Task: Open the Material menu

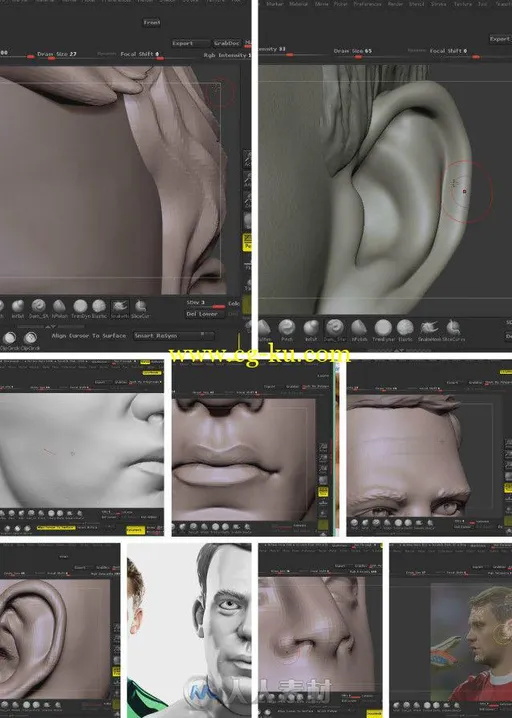Action: pyautogui.click(x=298, y=4)
